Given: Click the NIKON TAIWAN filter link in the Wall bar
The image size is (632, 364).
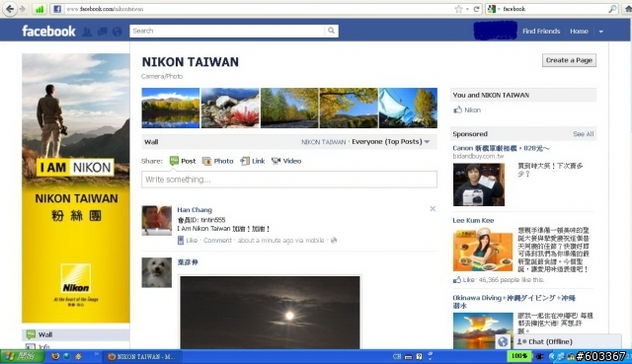Looking at the screenshot, I should (x=324, y=142).
